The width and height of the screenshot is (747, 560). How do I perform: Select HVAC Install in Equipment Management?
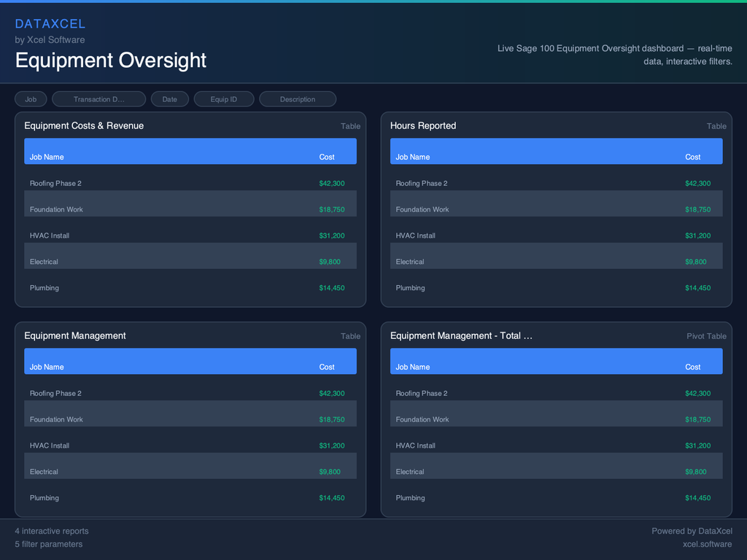tap(190, 446)
